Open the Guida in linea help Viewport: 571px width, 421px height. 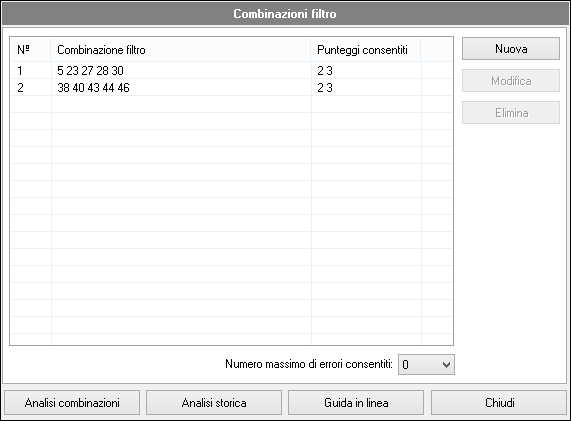coord(356,403)
